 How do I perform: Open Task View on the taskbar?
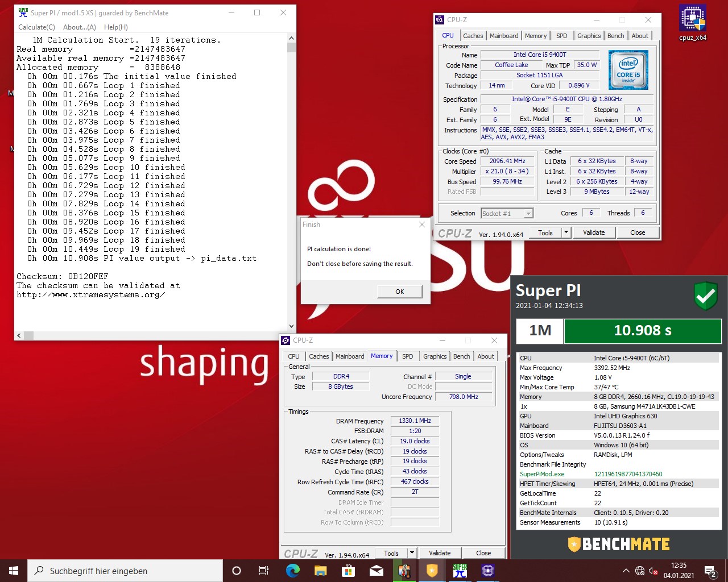click(264, 571)
